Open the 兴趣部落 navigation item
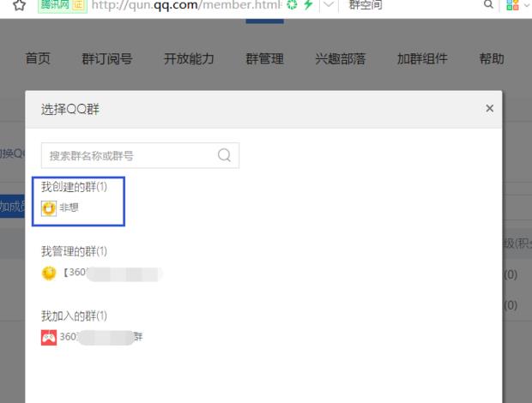 (341, 58)
